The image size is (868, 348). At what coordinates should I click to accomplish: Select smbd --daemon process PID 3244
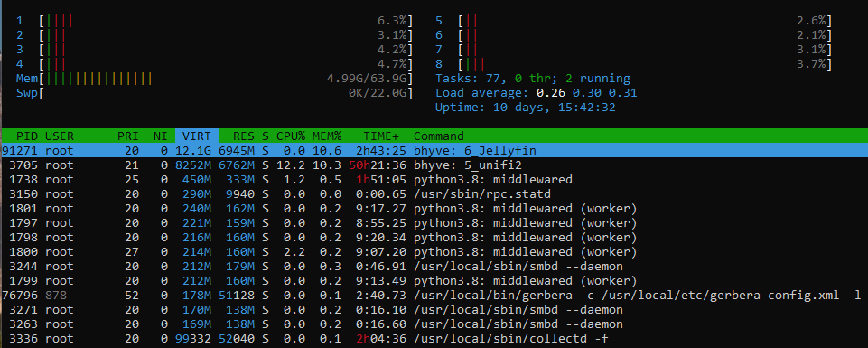434,266
